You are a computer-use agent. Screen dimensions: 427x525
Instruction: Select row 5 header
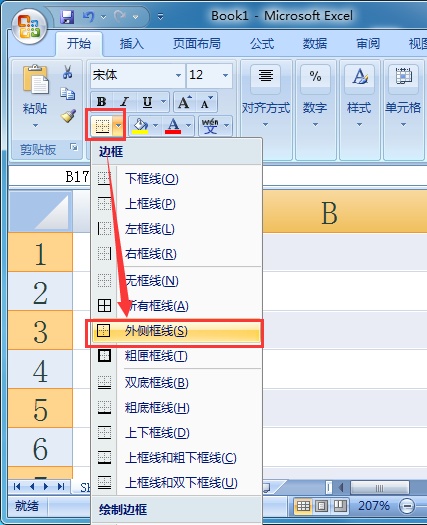(41, 409)
